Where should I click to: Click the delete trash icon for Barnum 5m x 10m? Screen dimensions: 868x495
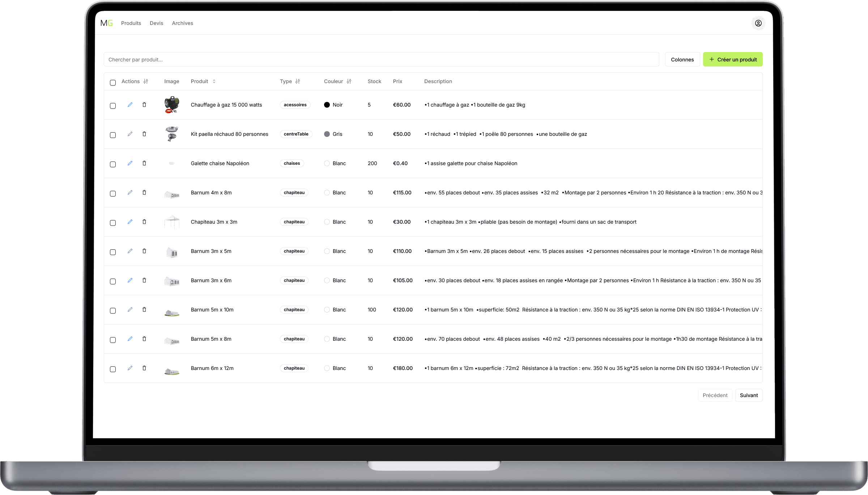point(144,309)
